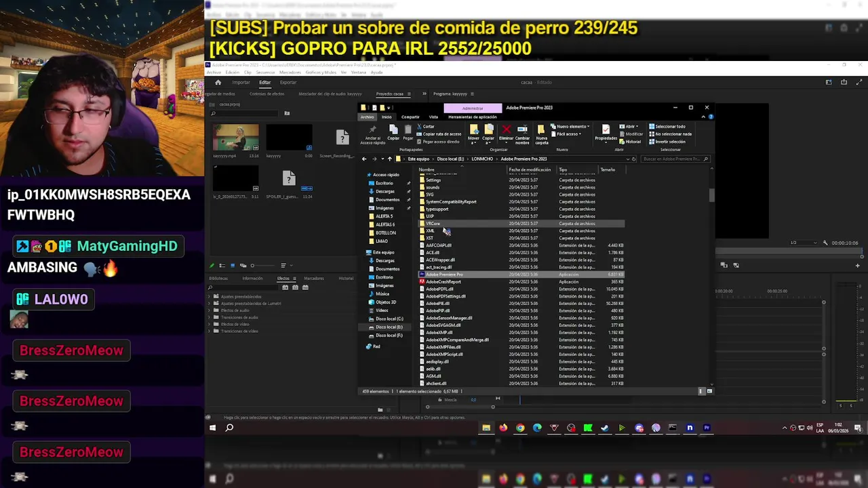Click Anclar al Acceso rápido pin icon

click(372, 129)
